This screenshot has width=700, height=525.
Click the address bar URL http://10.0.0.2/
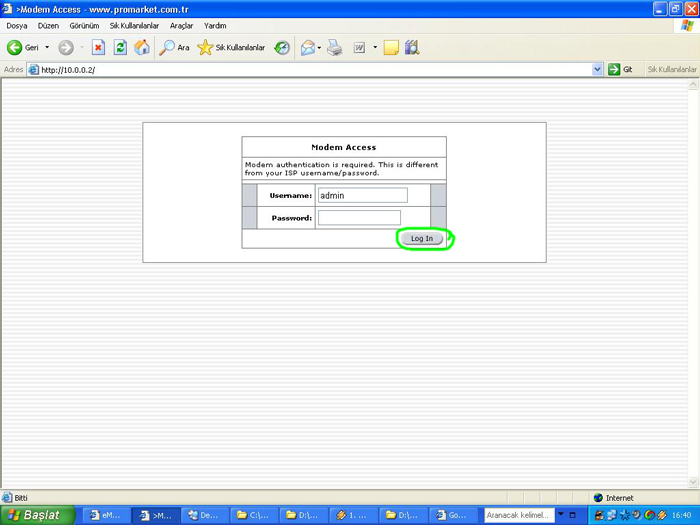[x=68, y=70]
